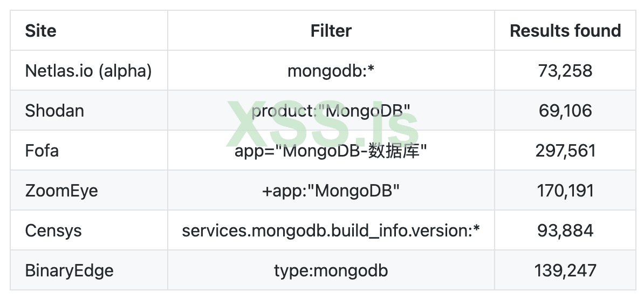Click the mongodb:* filter text
The height and width of the screenshot is (298, 644).
tap(331, 71)
